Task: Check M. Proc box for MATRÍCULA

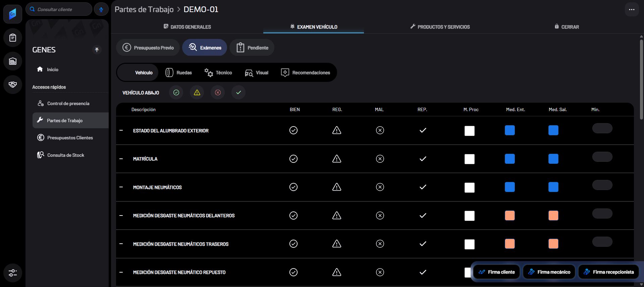Action: point(470,159)
